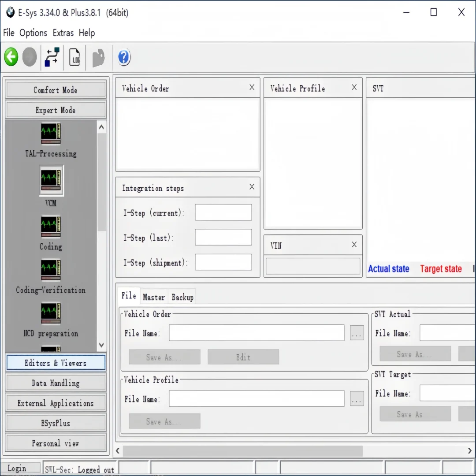The width and height of the screenshot is (476, 476).
Task: Open the Coding module icon
Action: tap(51, 227)
